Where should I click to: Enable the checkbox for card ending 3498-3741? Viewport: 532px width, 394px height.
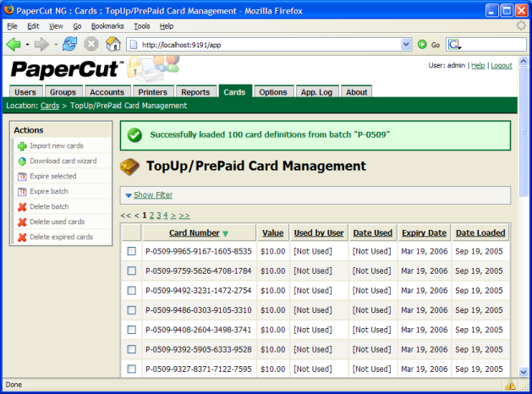point(132,330)
